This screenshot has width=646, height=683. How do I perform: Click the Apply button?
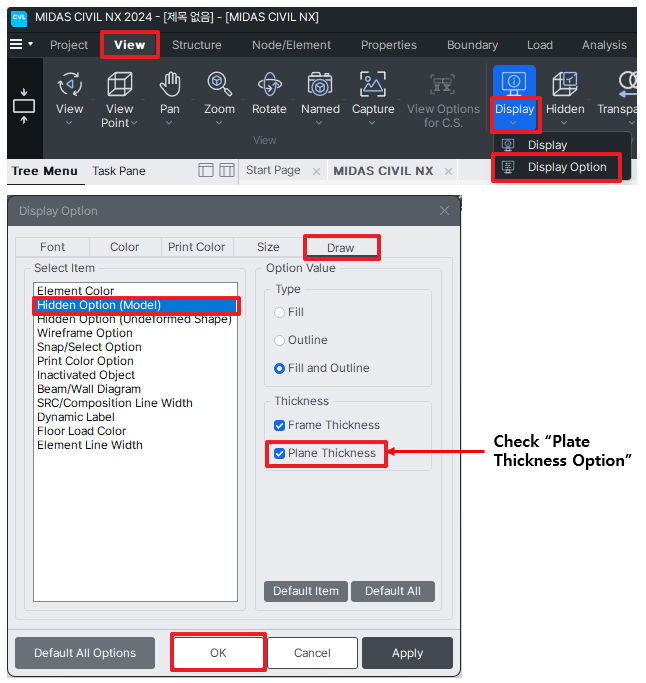407,653
